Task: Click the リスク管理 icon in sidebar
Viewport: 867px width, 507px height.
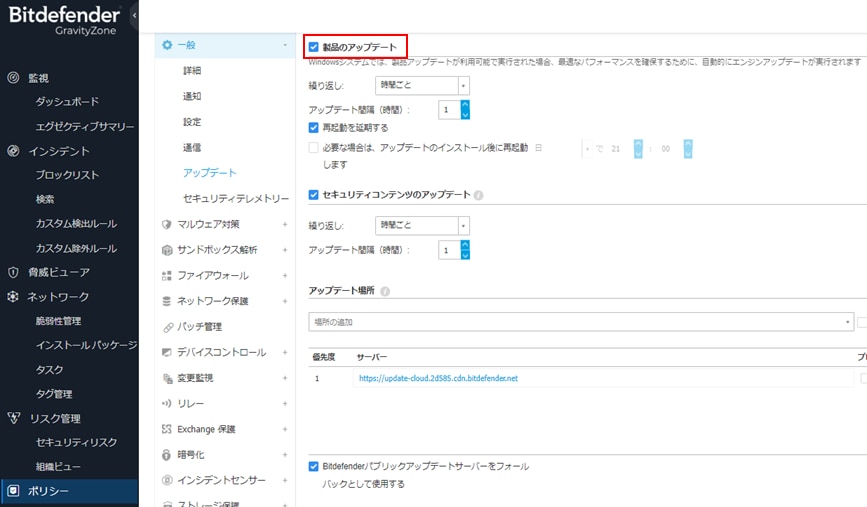Action: [13, 418]
